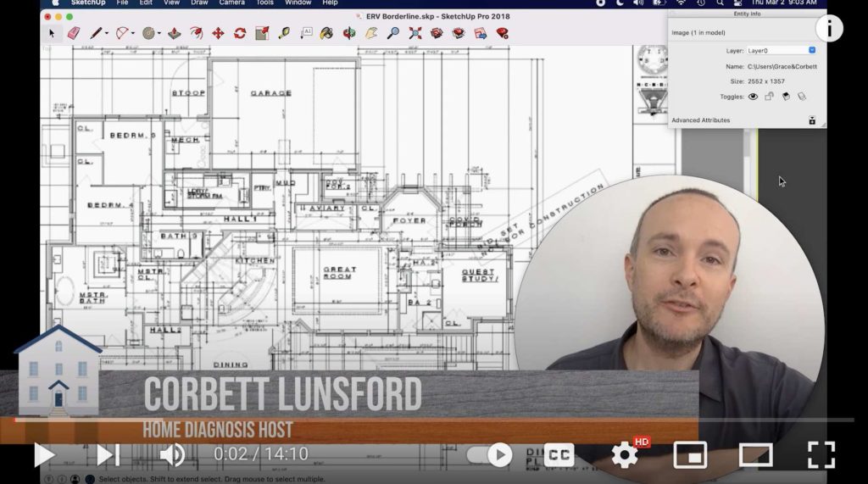Choose the Text label tool

coord(306,33)
